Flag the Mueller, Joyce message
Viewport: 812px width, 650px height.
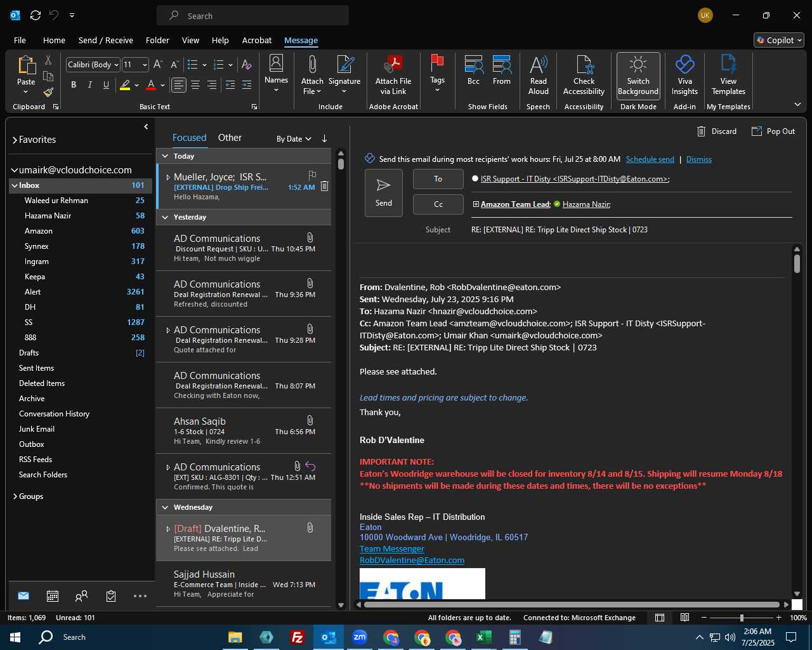312,175
